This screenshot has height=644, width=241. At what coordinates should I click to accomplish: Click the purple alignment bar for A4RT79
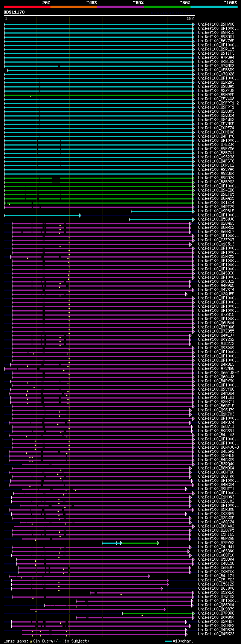(x=99, y=207)
